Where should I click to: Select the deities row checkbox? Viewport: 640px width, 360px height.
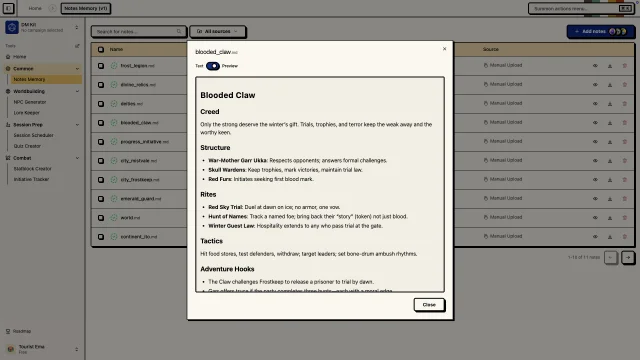pyautogui.click(x=101, y=104)
